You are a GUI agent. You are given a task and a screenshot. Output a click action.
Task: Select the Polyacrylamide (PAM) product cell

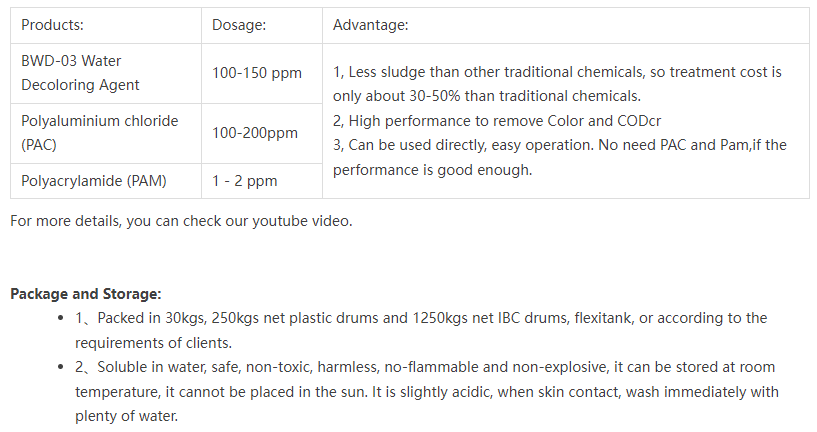pyautogui.click(x=94, y=181)
